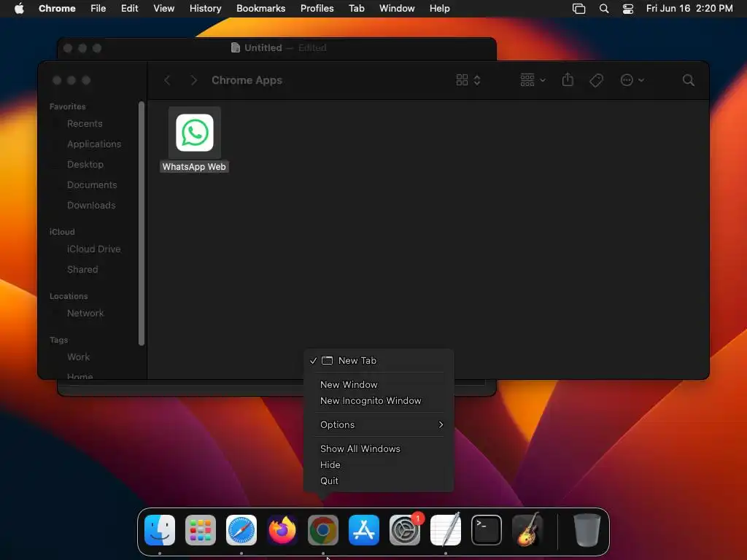This screenshot has height=560, width=747.
Task: Open the File menu
Action: coord(98,9)
